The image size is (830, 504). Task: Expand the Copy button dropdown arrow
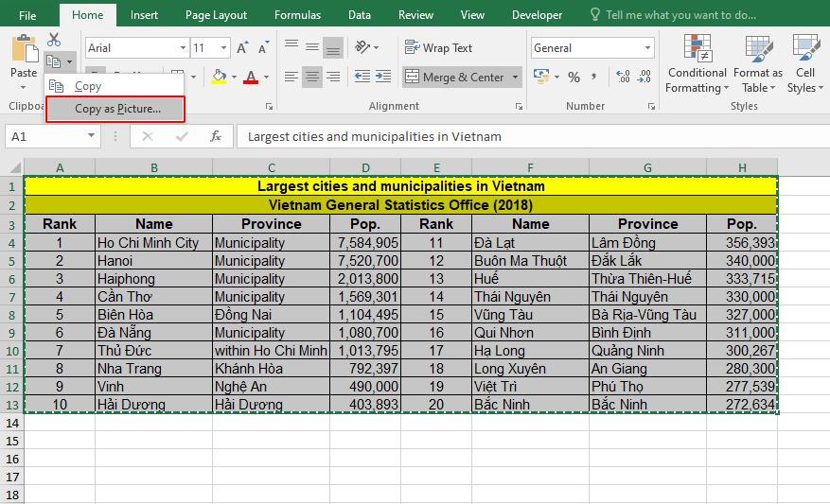[69, 61]
